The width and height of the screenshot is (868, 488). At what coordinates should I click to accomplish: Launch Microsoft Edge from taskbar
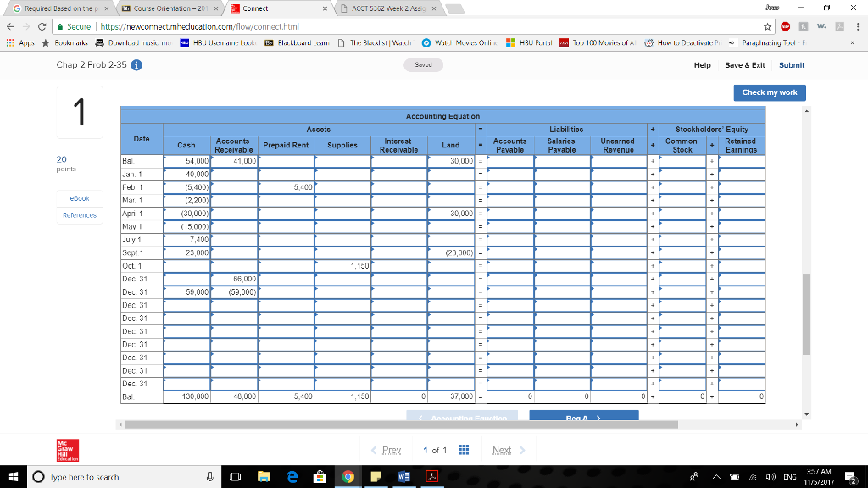click(292, 476)
